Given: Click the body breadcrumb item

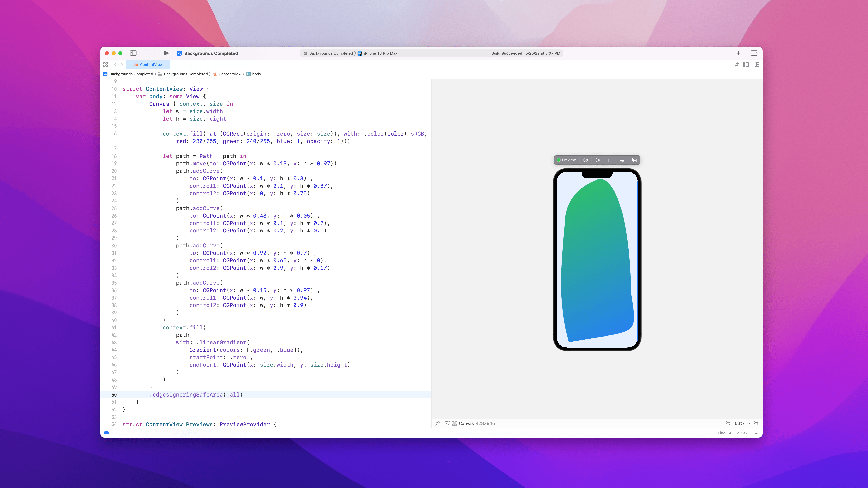Looking at the screenshot, I should click(x=256, y=74).
